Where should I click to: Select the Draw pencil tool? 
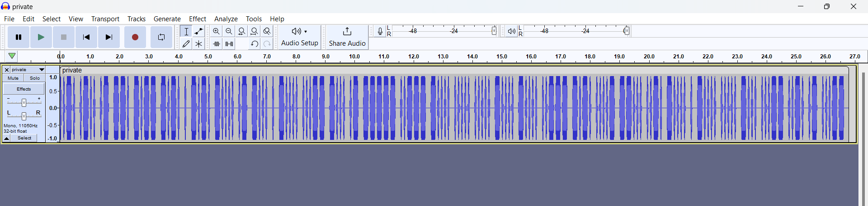pos(186,44)
